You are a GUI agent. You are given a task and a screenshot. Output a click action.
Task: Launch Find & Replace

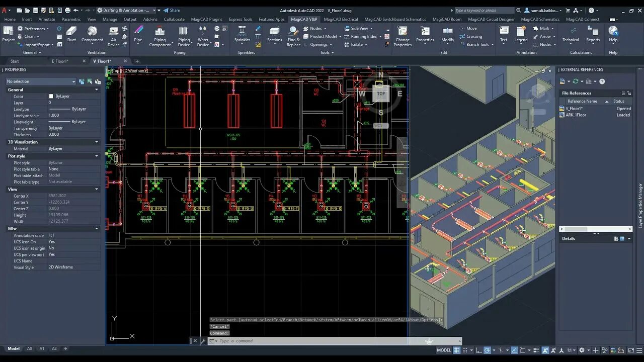pos(294,37)
